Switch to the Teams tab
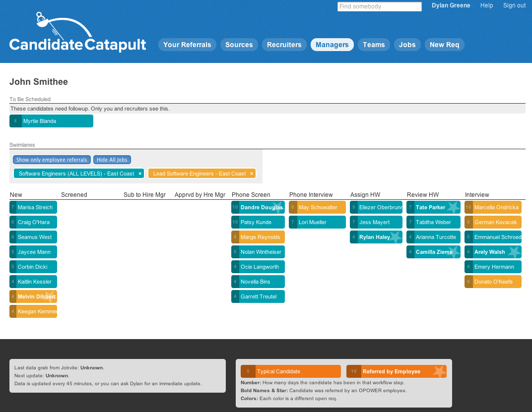This screenshot has width=532, height=412. click(374, 45)
